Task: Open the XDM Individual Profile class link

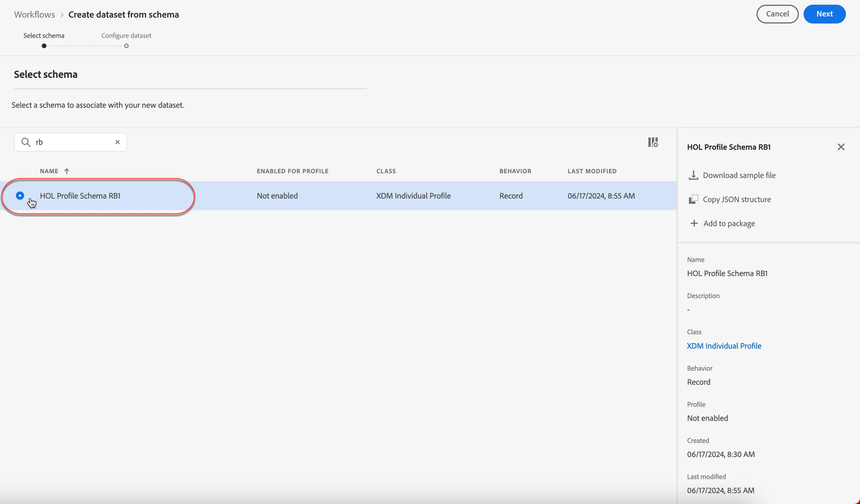Action: pyautogui.click(x=724, y=346)
